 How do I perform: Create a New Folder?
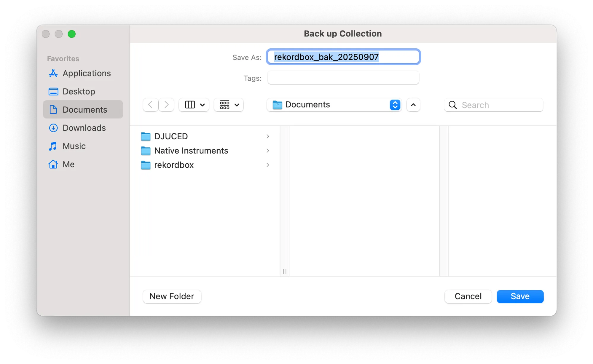pos(172,296)
